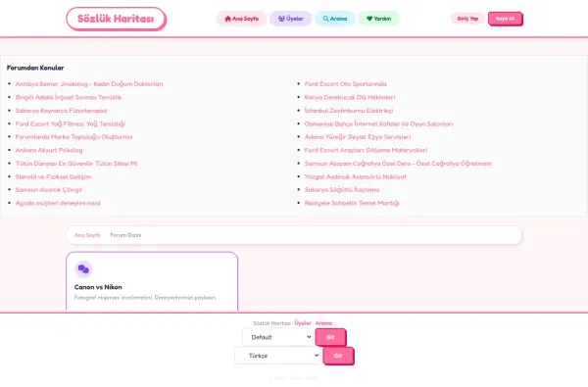Open Sakarya Kaynarca Fizyoterapist topic

61,111
